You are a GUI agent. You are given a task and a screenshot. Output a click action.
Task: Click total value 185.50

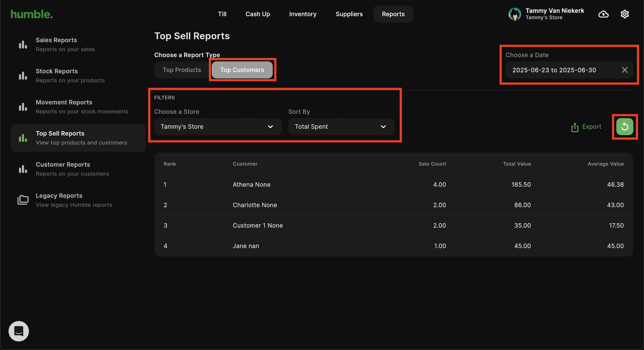click(521, 185)
